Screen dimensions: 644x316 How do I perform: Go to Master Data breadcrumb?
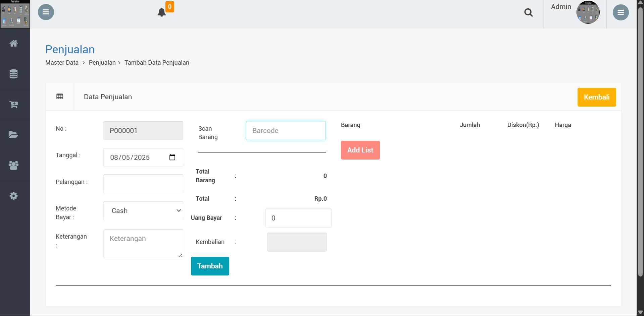click(62, 63)
